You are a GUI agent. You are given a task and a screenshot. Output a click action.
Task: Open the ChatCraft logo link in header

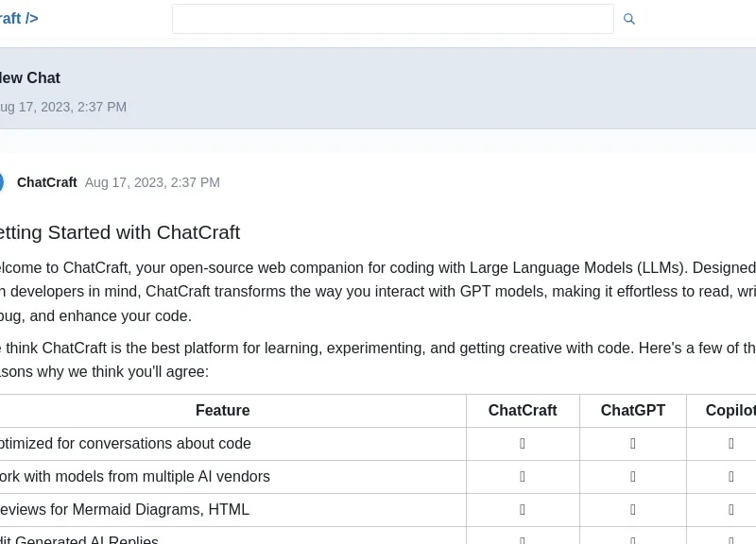(x=19, y=18)
